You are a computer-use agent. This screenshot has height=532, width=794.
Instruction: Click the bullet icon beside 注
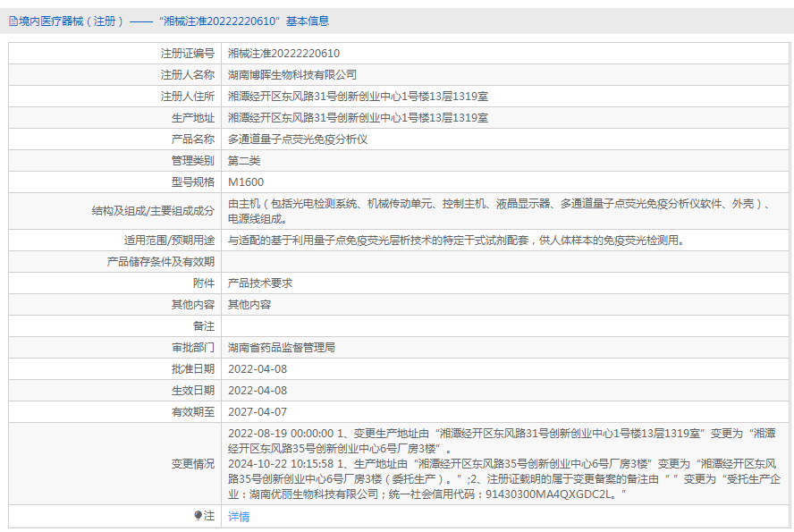pyautogui.click(x=198, y=515)
